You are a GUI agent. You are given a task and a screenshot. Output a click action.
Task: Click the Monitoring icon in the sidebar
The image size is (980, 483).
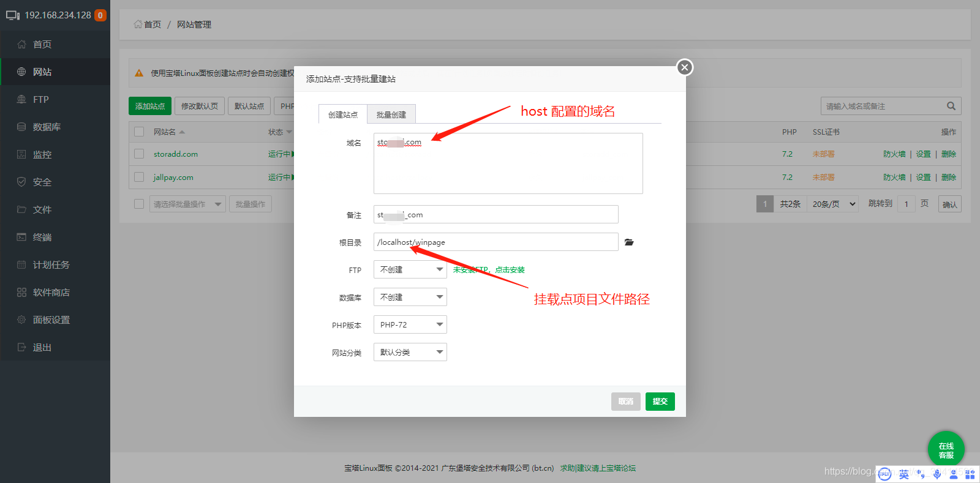21,154
